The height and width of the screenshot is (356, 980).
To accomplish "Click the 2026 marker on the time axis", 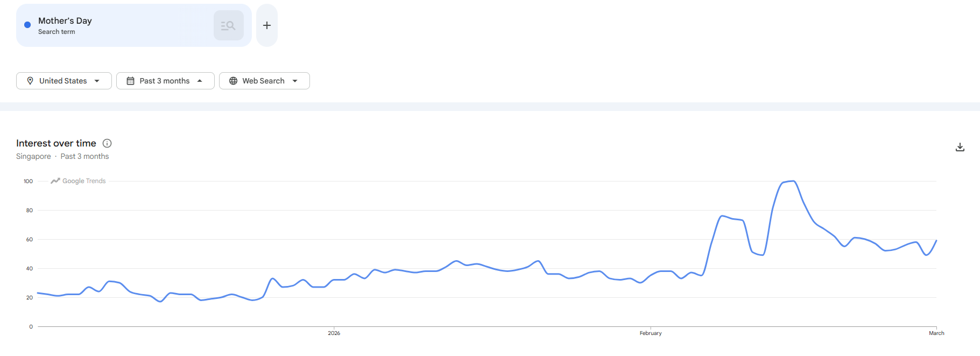I will click(334, 333).
